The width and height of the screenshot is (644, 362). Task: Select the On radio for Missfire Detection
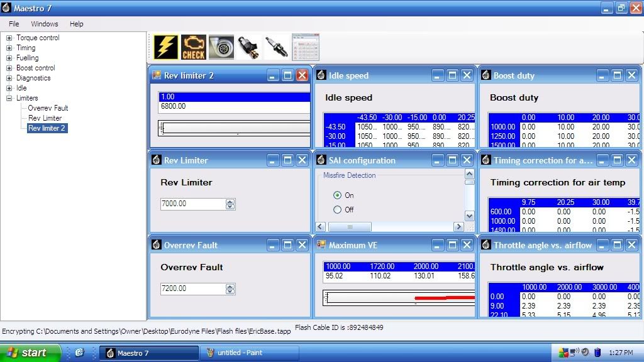pyautogui.click(x=337, y=195)
